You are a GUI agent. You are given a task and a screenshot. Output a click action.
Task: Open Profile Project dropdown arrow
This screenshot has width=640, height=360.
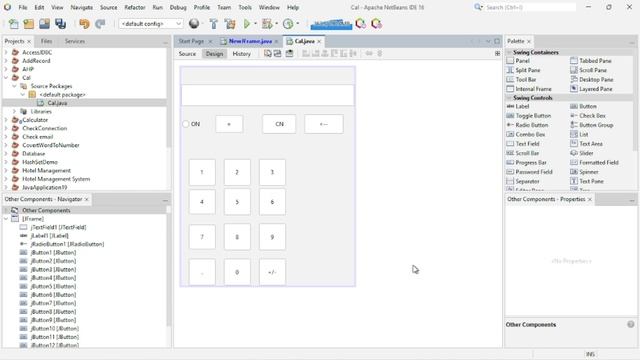pyautogui.click(x=298, y=24)
